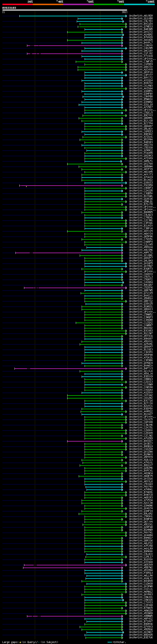Click the purple ~60% identity legend bar
This screenshot has height=644, width=157.
(78, 4)
